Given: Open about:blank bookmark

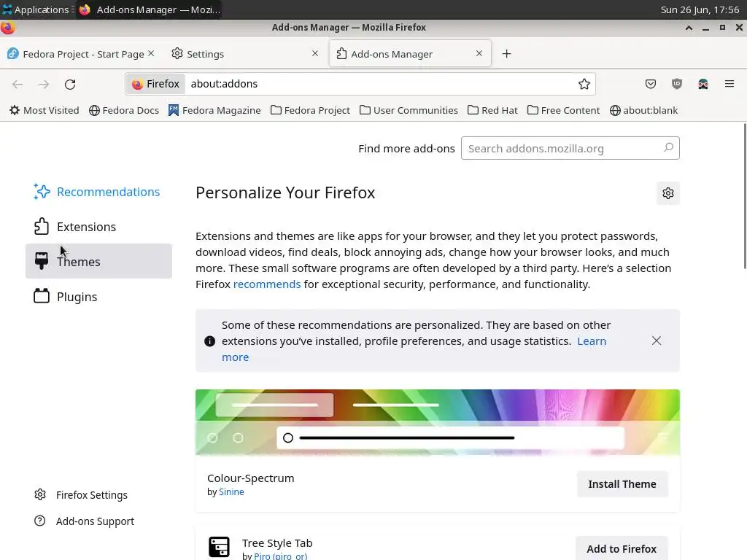Looking at the screenshot, I should click(643, 111).
